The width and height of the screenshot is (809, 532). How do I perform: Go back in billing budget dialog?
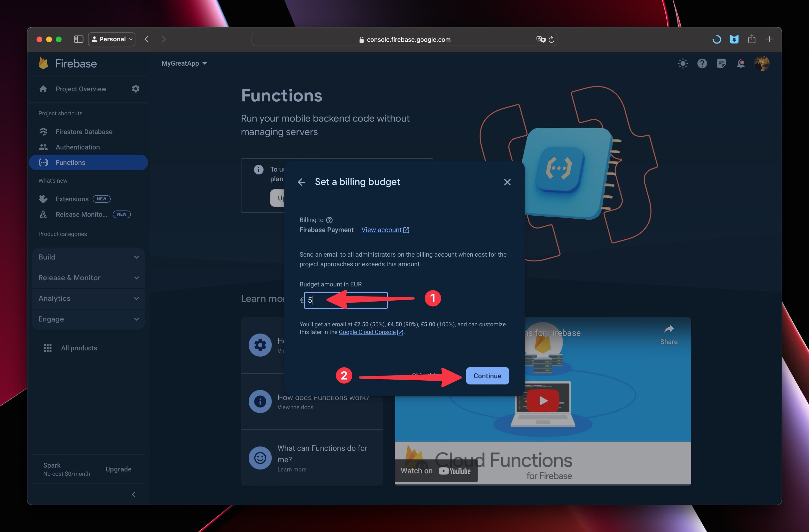pyautogui.click(x=302, y=182)
